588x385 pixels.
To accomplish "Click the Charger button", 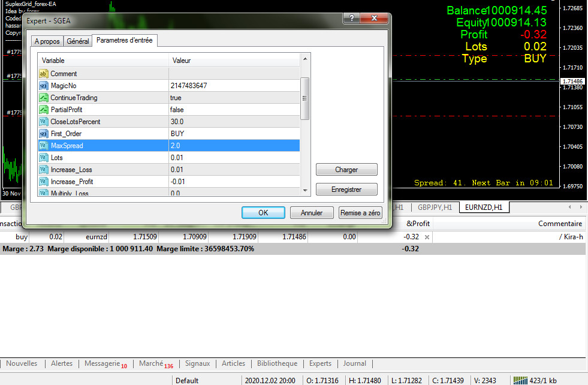I will click(x=346, y=170).
